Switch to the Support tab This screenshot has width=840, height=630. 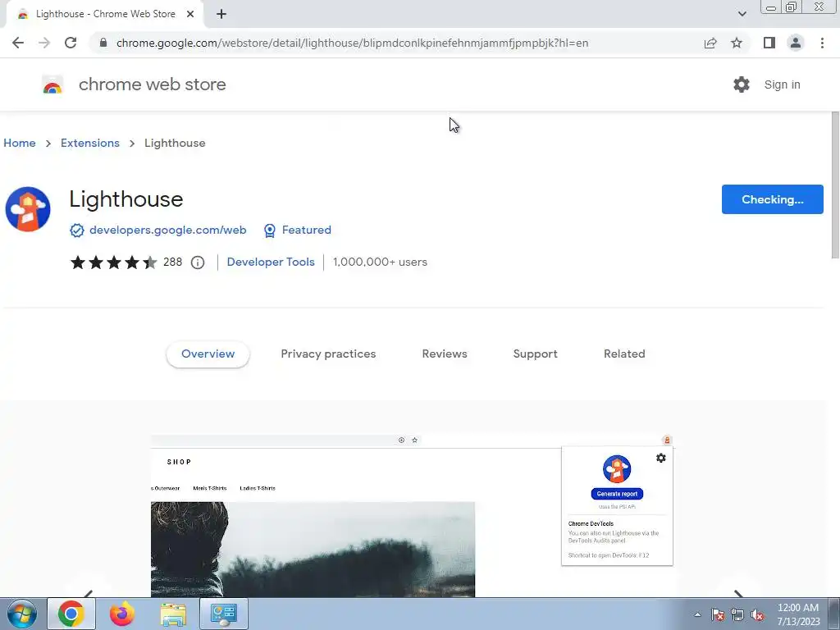pyautogui.click(x=535, y=354)
